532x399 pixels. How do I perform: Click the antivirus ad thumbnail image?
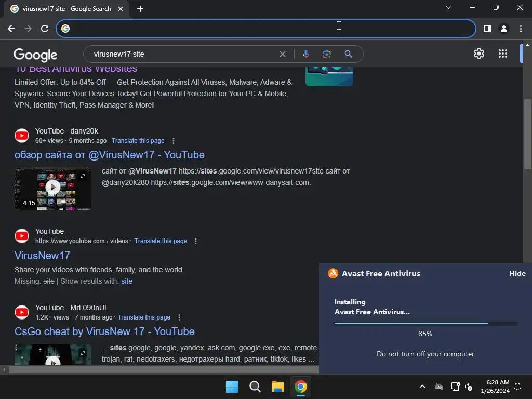click(x=329, y=76)
